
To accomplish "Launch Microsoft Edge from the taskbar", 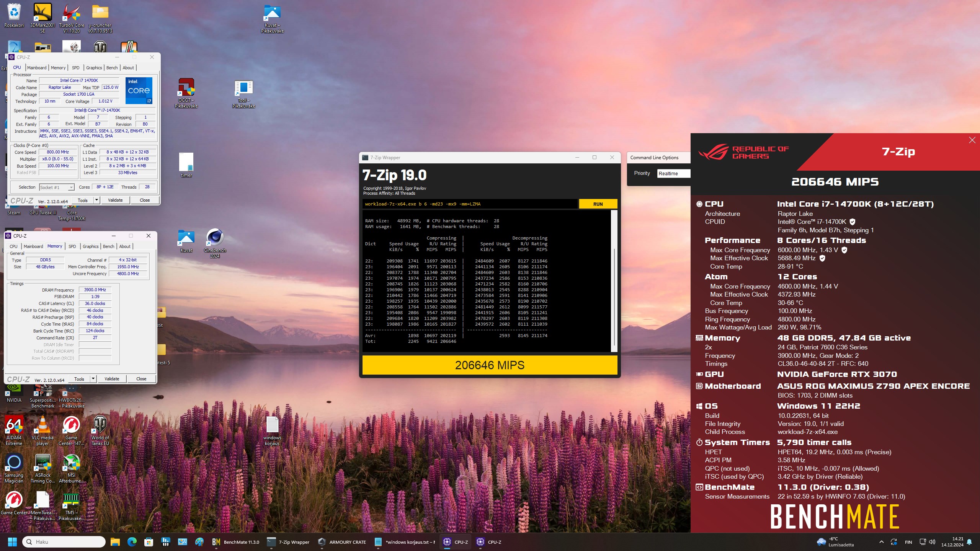I will point(132,542).
